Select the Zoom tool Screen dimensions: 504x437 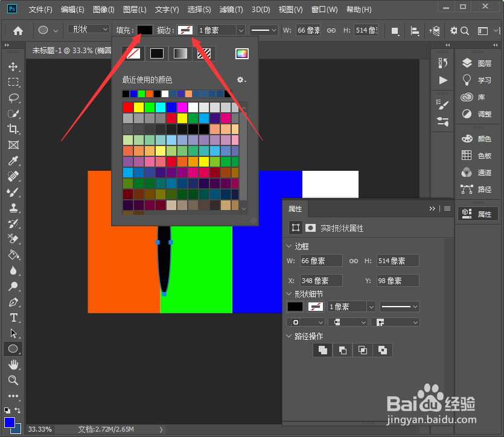(13, 380)
